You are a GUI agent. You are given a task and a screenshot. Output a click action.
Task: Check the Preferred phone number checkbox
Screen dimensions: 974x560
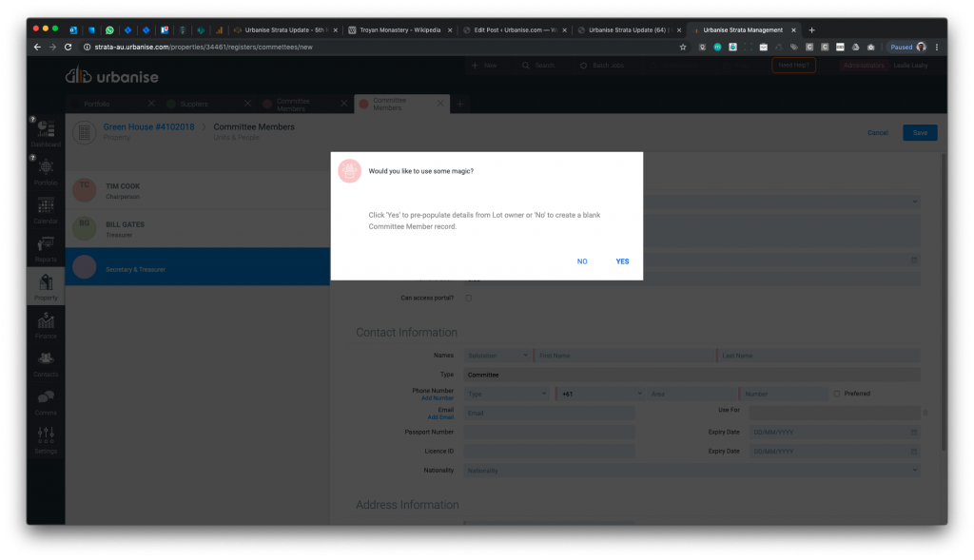pyautogui.click(x=836, y=394)
